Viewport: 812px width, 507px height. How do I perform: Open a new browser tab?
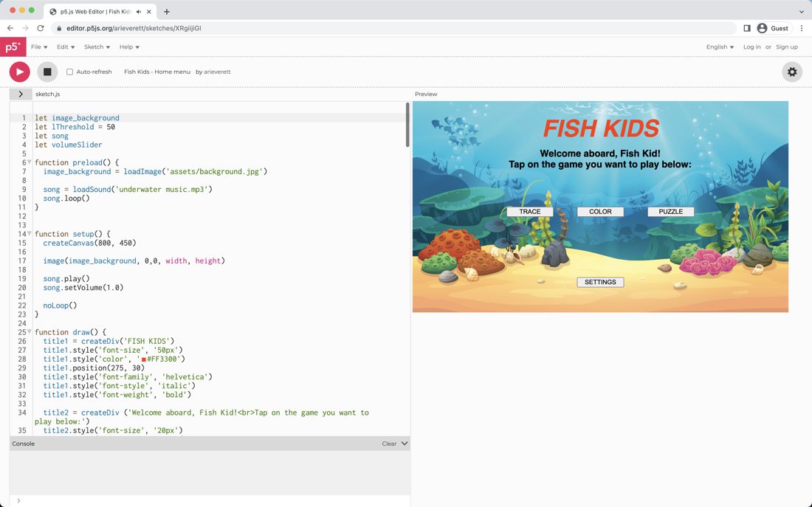pyautogui.click(x=166, y=11)
